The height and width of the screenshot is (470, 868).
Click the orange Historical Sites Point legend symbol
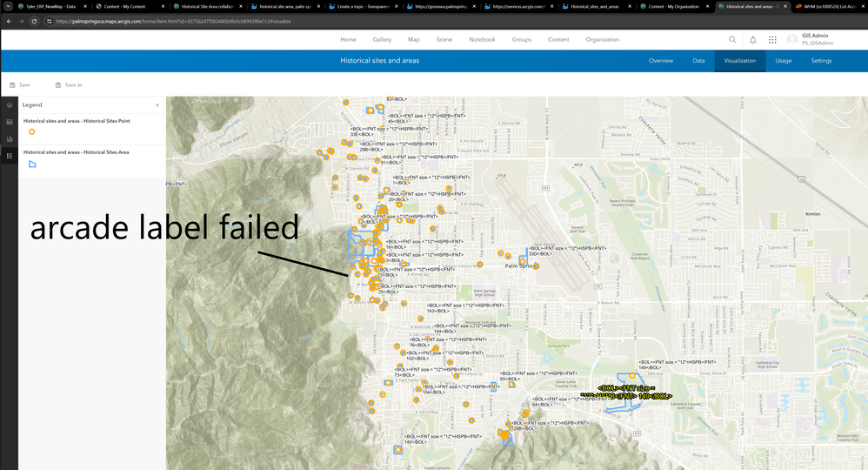click(31, 132)
